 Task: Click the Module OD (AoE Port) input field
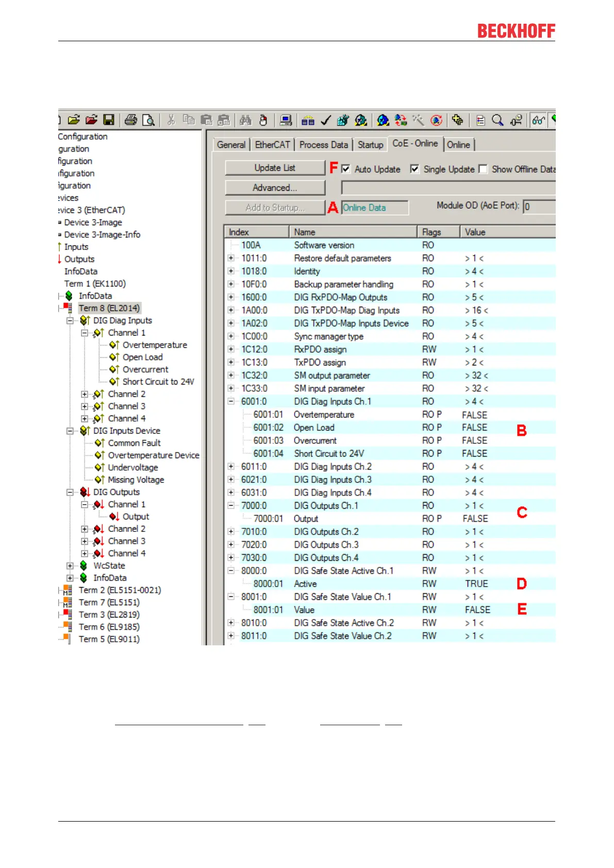[x=539, y=207]
